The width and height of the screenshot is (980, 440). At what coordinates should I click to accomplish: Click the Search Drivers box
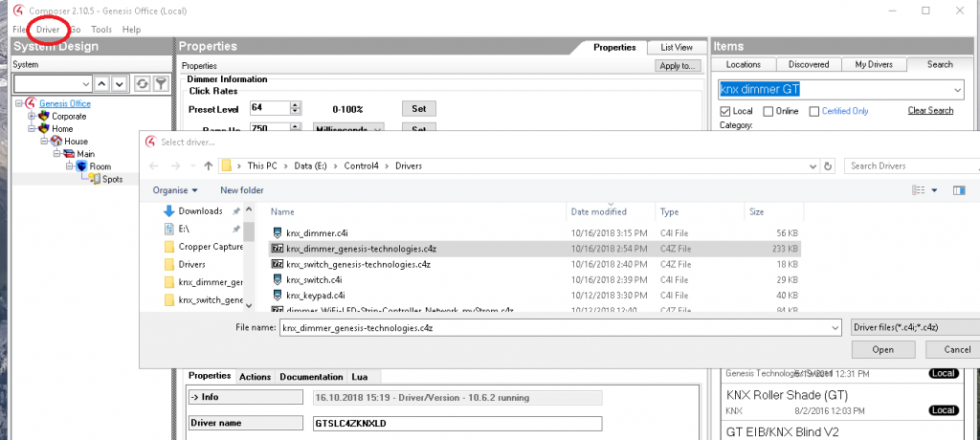coord(912,166)
